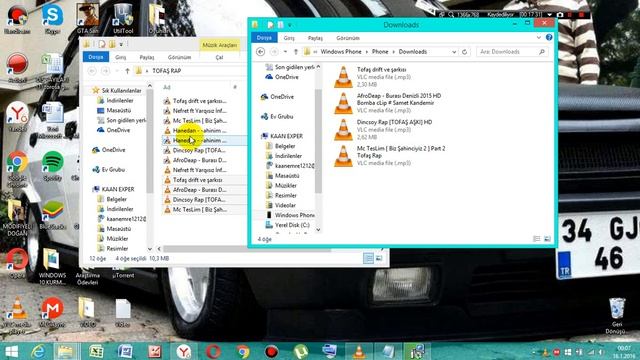Open quick access toolbar dropdown in TOFAŞ RAP window

click(121, 44)
